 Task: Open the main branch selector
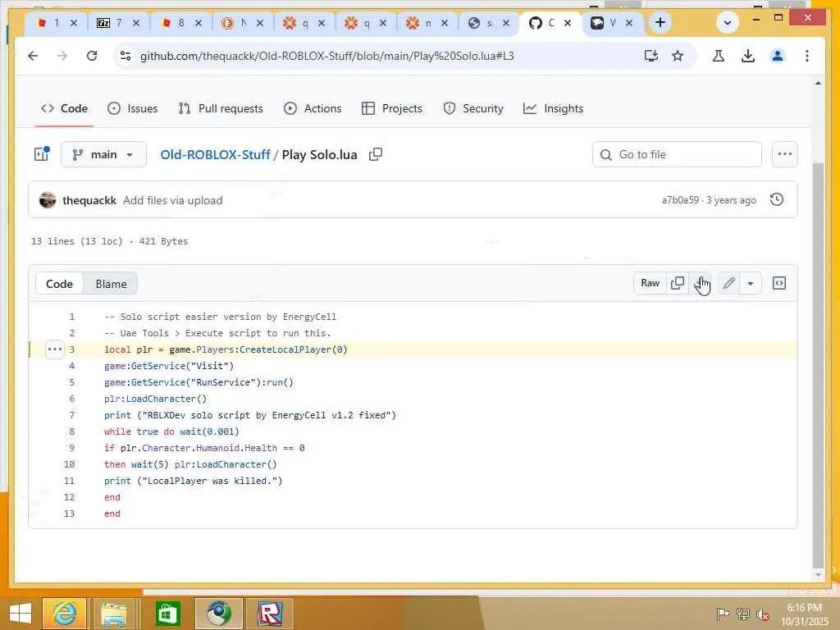(x=103, y=154)
